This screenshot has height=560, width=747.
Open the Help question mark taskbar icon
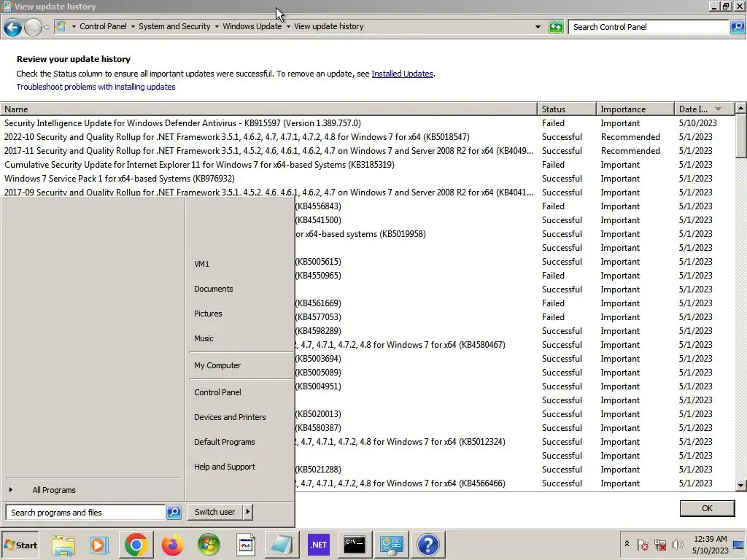click(427, 545)
